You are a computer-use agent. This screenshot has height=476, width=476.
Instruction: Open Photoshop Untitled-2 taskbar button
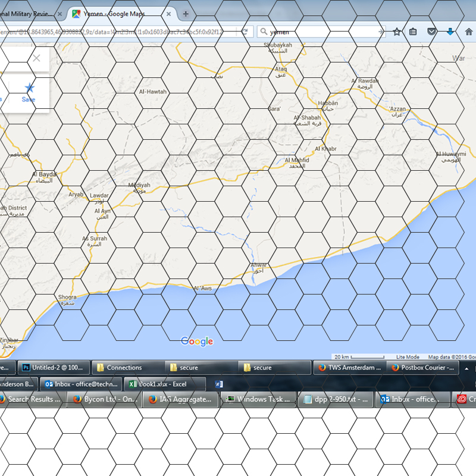tap(54, 368)
